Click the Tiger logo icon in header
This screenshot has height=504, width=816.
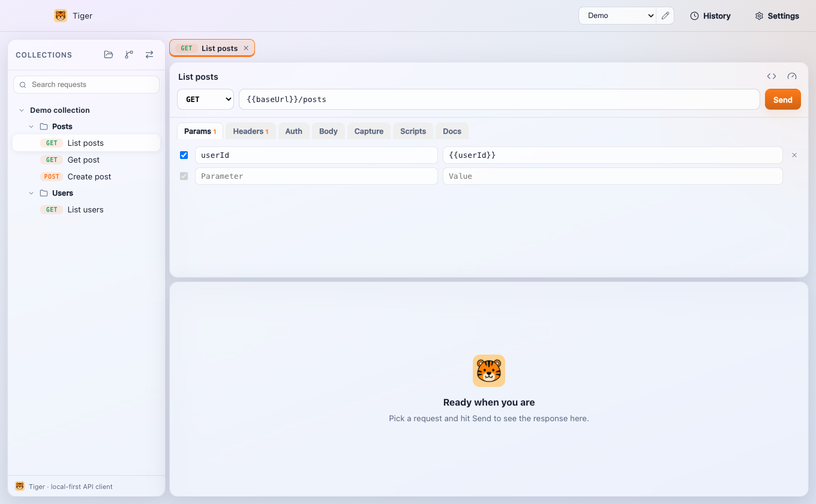point(61,16)
